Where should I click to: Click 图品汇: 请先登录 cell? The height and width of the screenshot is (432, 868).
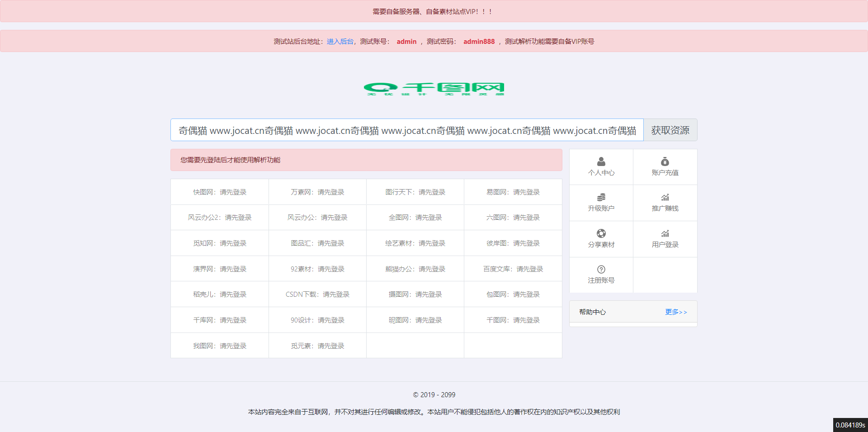pos(317,243)
